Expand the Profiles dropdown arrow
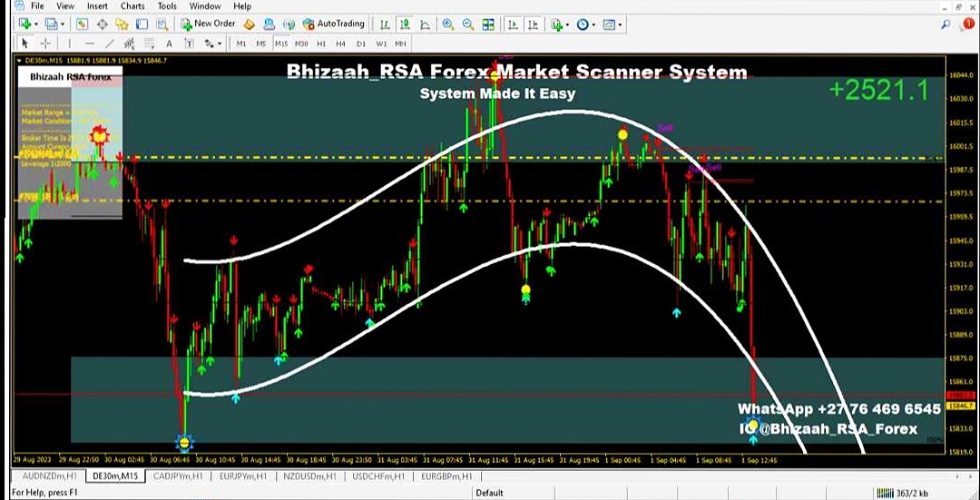The height and width of the screenshot is (500, 980). coord(62,25)
